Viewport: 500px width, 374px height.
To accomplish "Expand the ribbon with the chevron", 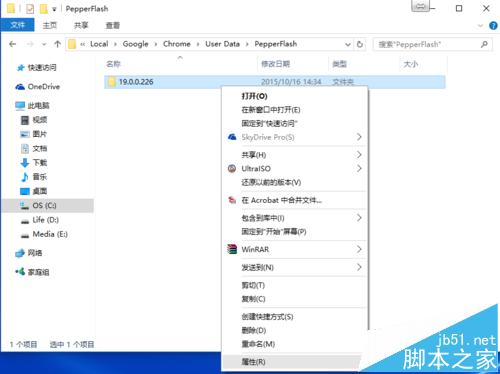I will click(480, 25).
